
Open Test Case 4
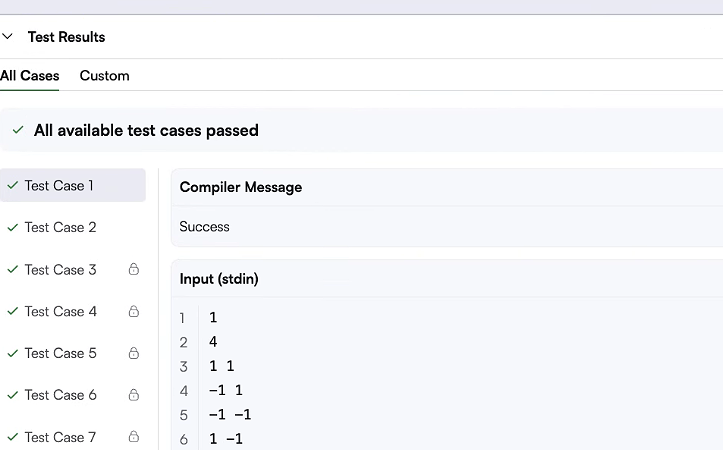tap(60, 311)
